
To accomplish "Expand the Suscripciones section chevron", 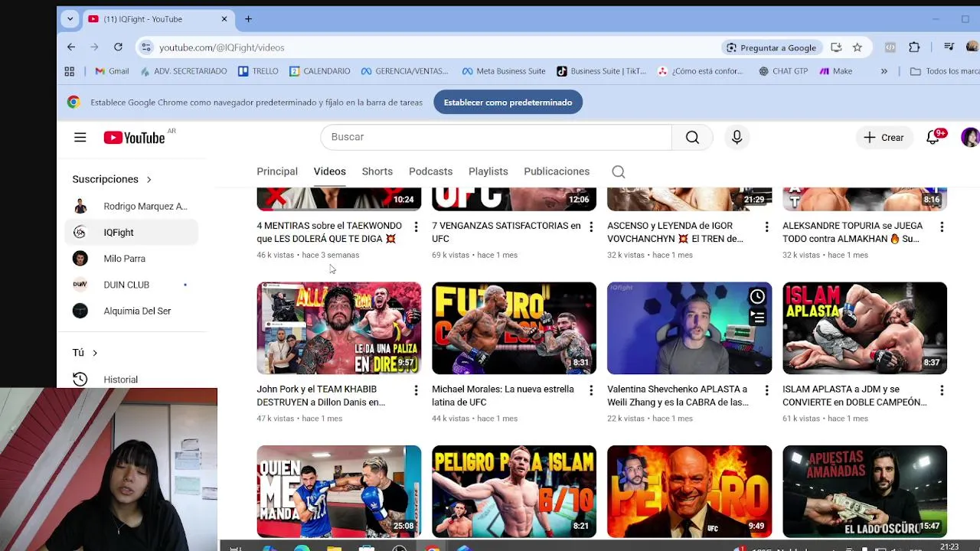I will (149, 179).
